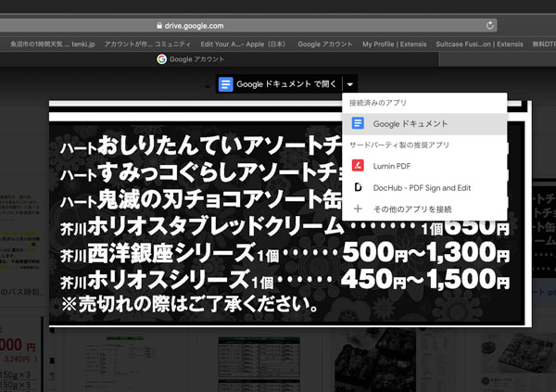Click the 芥川ホリオスタブレッドクリーム line
Image resolution: width=556 pixels, height=392 pixels.
tap(285, 226)
